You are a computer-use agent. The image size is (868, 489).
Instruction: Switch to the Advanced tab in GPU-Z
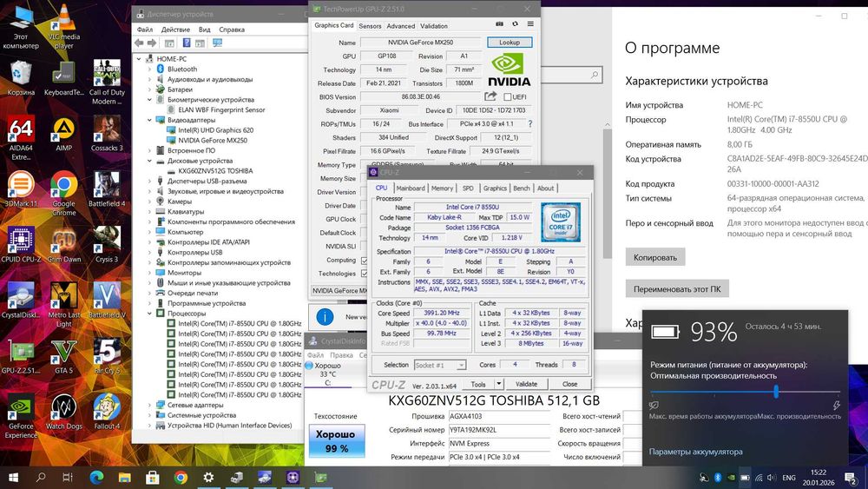pyautogui.click(x=401, y=26)
